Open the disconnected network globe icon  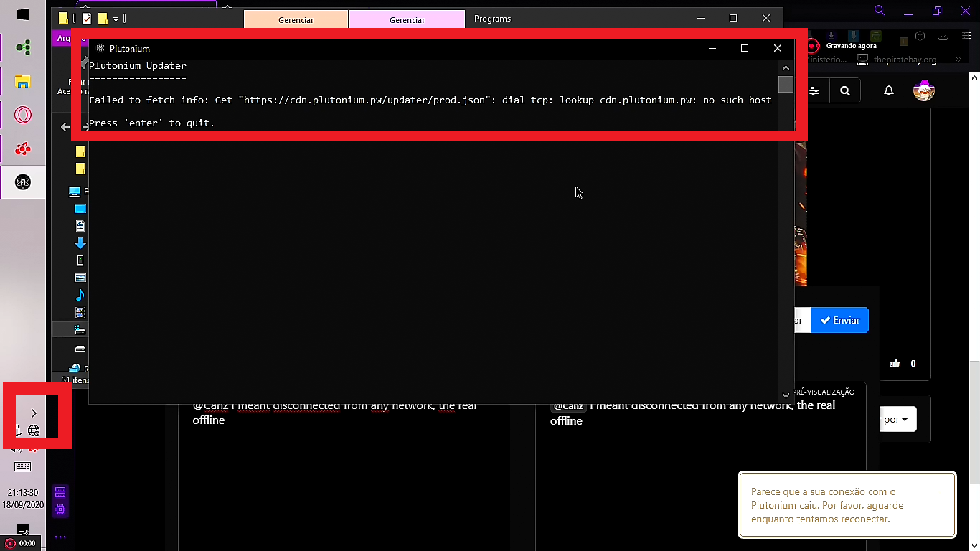pos(34,431)
